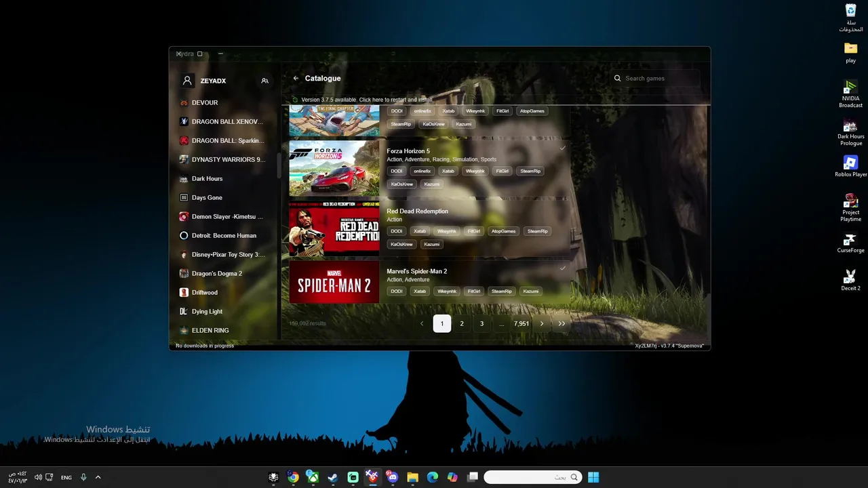This screenshot has height=488, width=868.
Task: Click FitGirl tag on Forza Horizon 5
Action: tap(502, 171)
